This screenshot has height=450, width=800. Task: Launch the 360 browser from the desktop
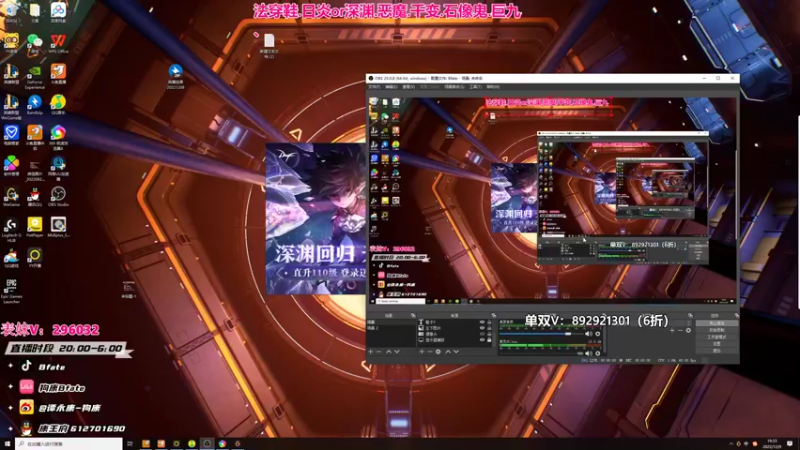click(58, 137)
